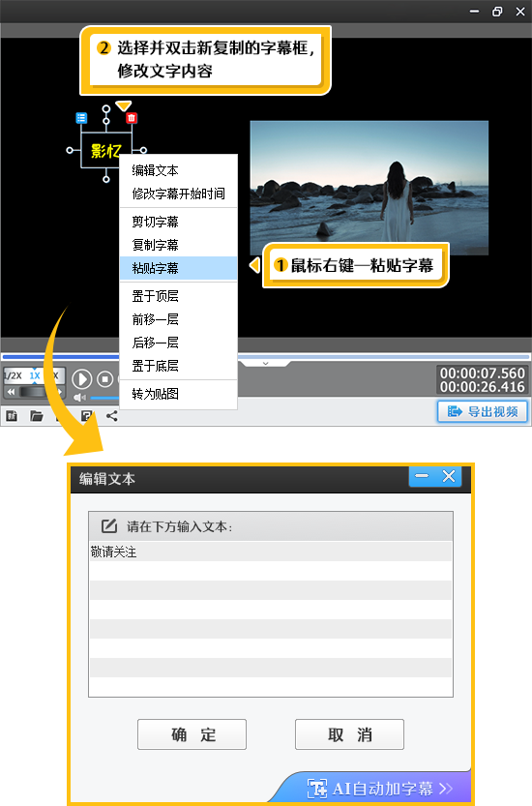Select 1X playback speed
Image resolution: width=532 pixels, height=806 pixels.
pos(35,375)
